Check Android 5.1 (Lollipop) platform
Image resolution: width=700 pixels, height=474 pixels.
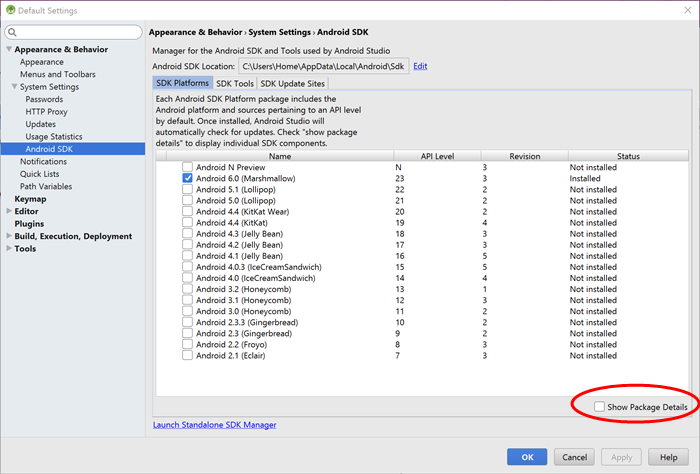pos(188,189)
